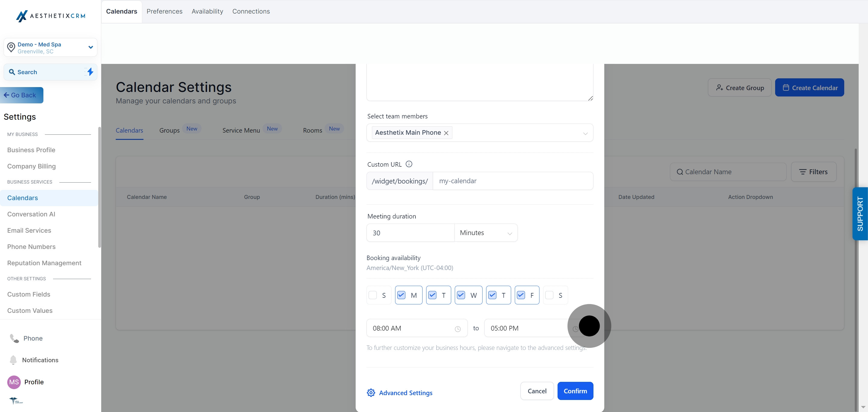
Task: Click the lightning bolt quick actions icon
Action: [90, 72]
